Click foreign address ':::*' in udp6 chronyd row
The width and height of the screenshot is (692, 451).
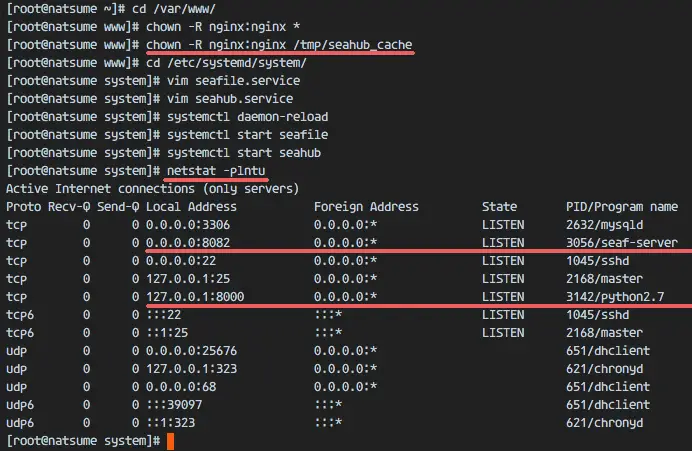(328, 423)
